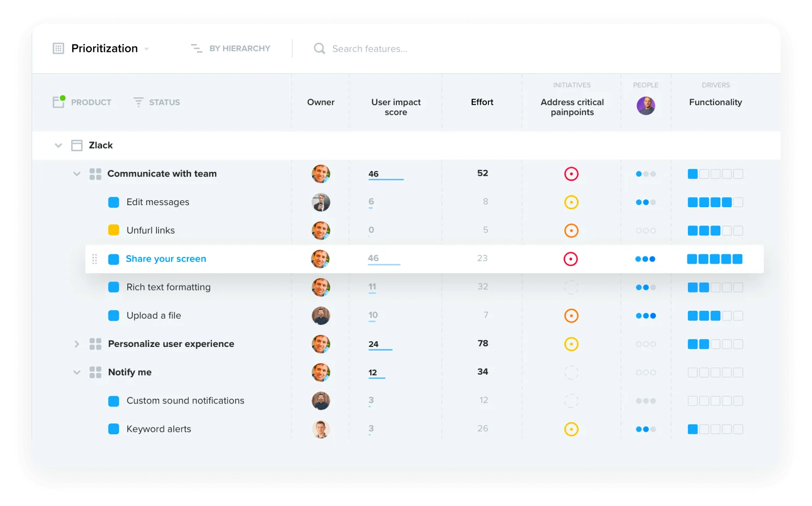
Task: Expand the Personalize user experience component
Action: coord(77,344)
